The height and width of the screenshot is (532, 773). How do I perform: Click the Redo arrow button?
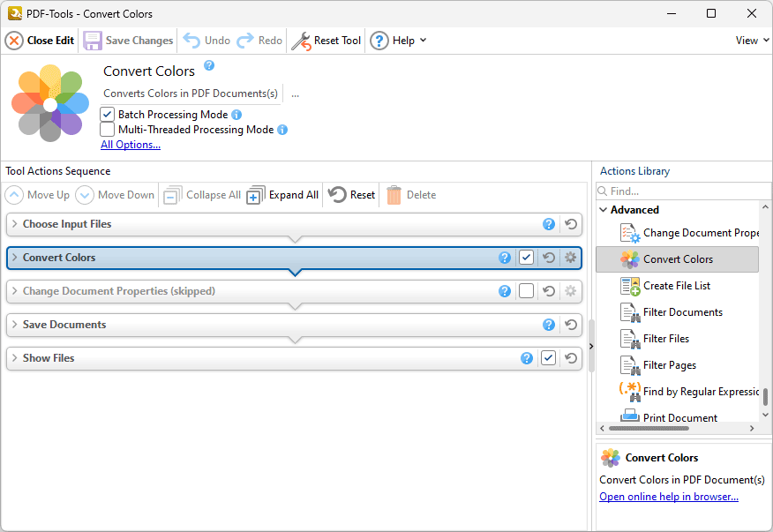click(259, 41)
